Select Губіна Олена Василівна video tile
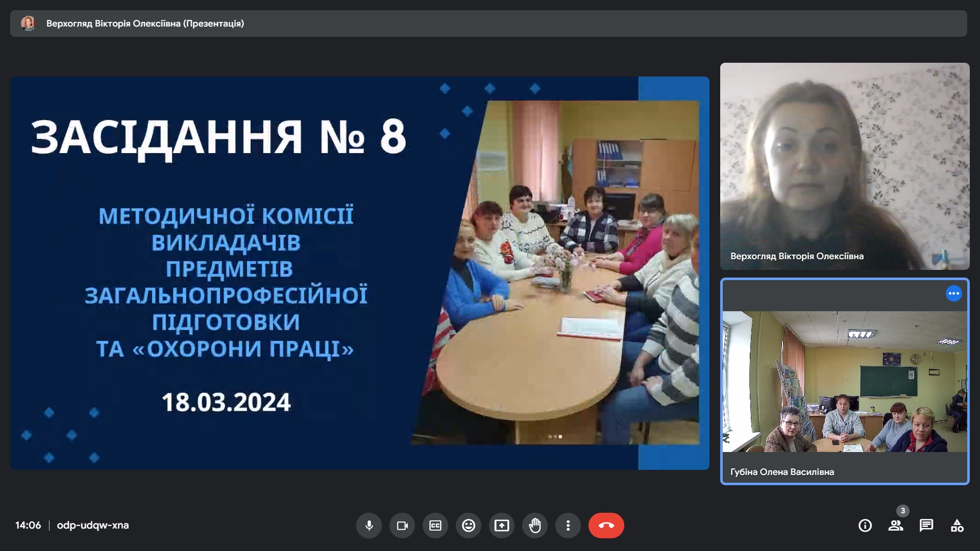This screenshot has width=980, height=551. [845, 381]
